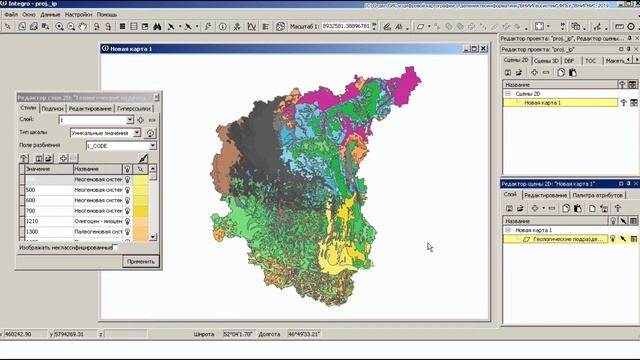Click the add item icon in scene editor toolbar
The image size is (640, 360).
(x=535, y=209)
